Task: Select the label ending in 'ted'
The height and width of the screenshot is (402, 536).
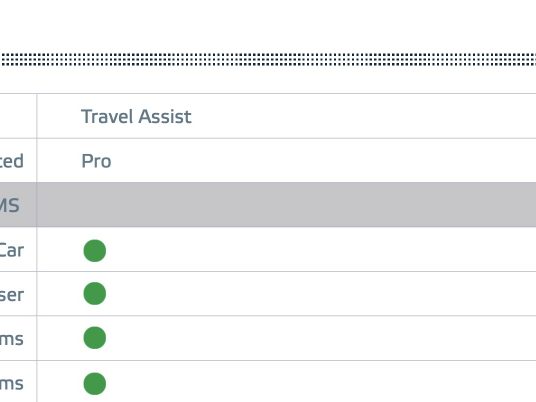Action: tap(12, 161)
